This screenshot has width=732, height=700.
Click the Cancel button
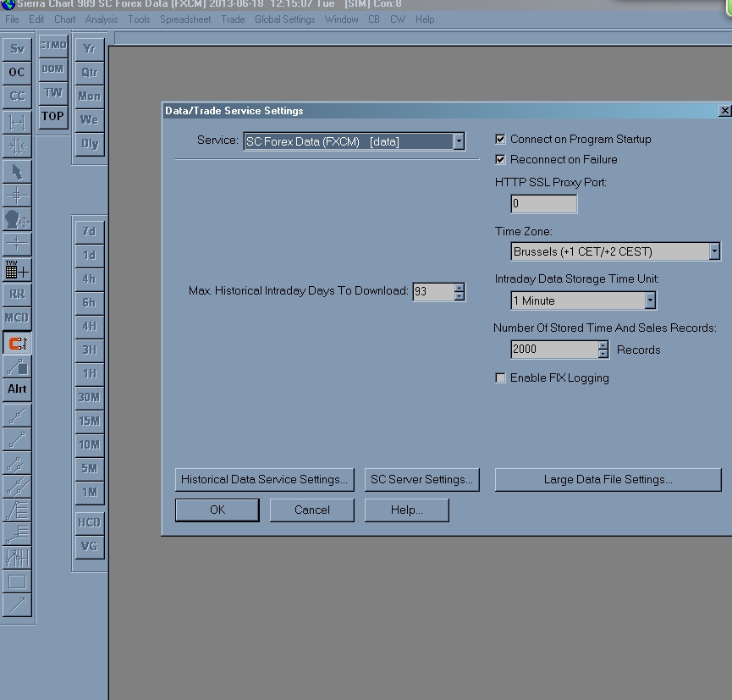(312, 510)
